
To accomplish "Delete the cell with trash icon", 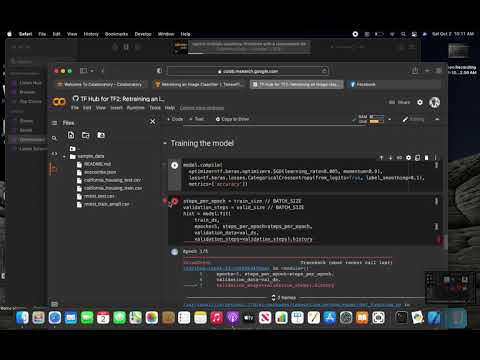I will tap(426, 158).
